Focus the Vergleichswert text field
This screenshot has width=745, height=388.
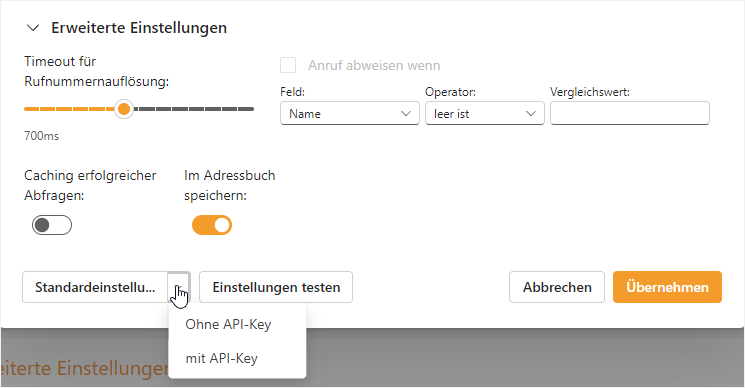630,114
